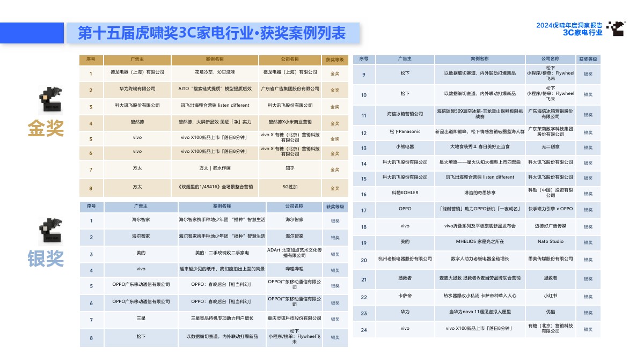Select case 越来越少见的纸币，我们能拍出上面的风景
The width and height of the screenshot is (644, 362).
(222, 268)
